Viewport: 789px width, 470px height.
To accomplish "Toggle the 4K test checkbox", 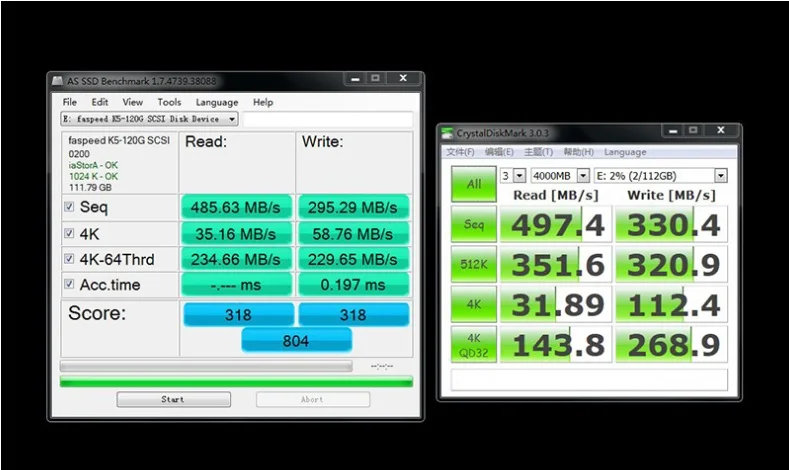I will 69,233.
